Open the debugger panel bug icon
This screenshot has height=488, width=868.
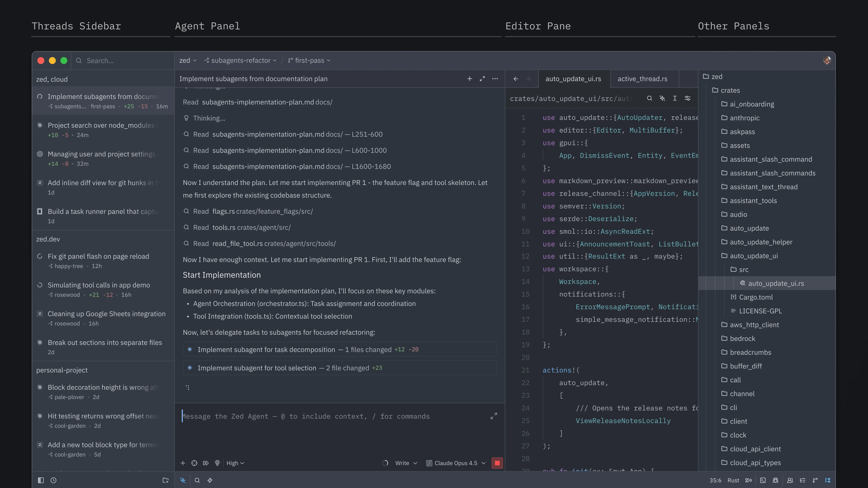tap(776, 480)
